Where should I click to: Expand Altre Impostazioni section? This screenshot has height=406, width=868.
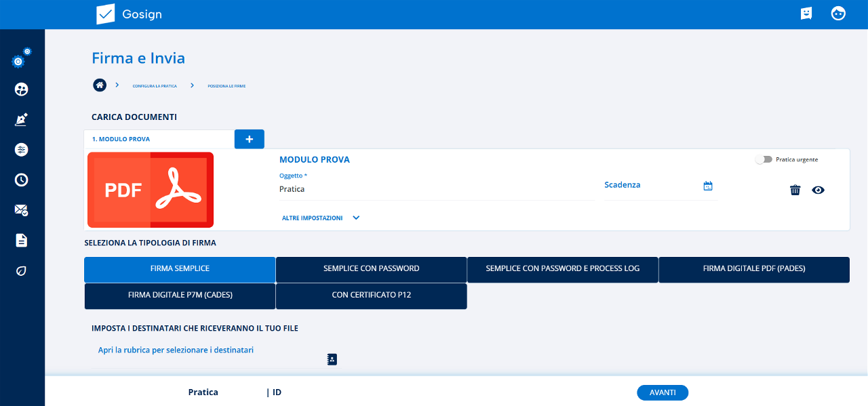320,218
